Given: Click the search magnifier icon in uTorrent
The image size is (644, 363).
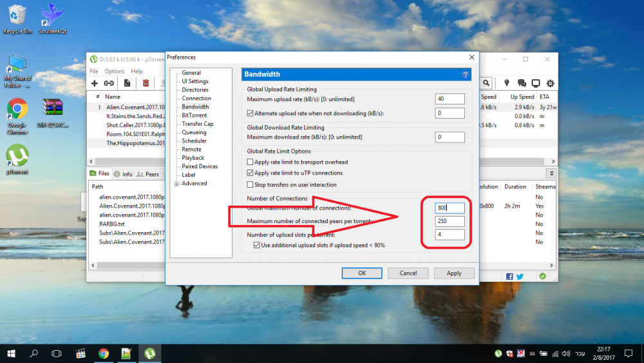Looking at the screenshot, I should (486, 83).
